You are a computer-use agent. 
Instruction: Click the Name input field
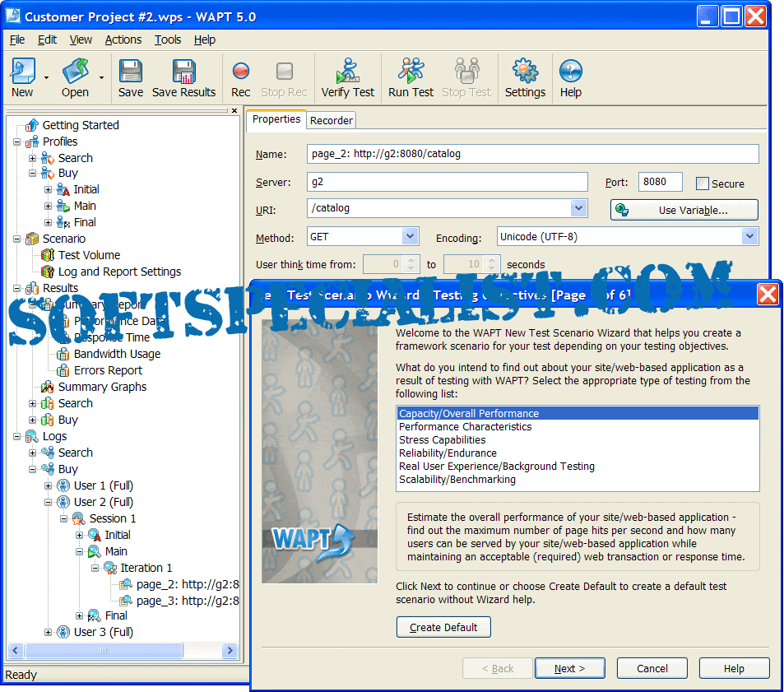(532, 154)
